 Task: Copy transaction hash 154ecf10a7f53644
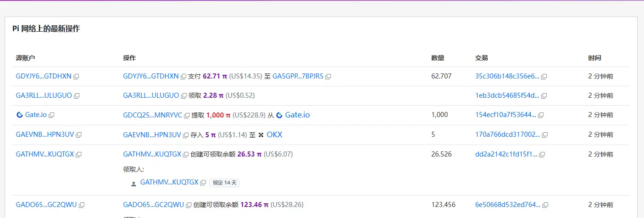click(541, 115)
